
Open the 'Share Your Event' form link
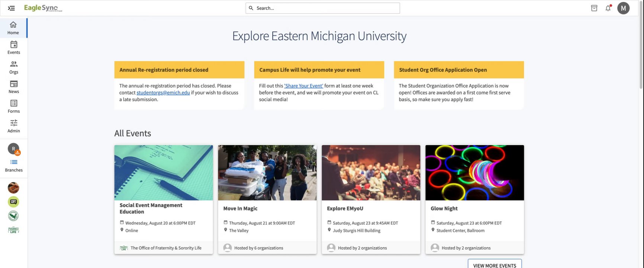(303, 86)
